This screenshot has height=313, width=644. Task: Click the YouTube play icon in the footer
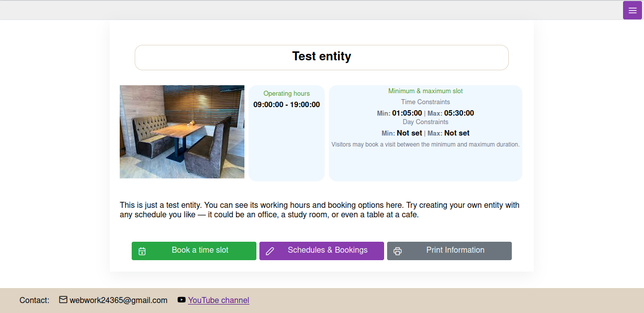coord(181,300)
